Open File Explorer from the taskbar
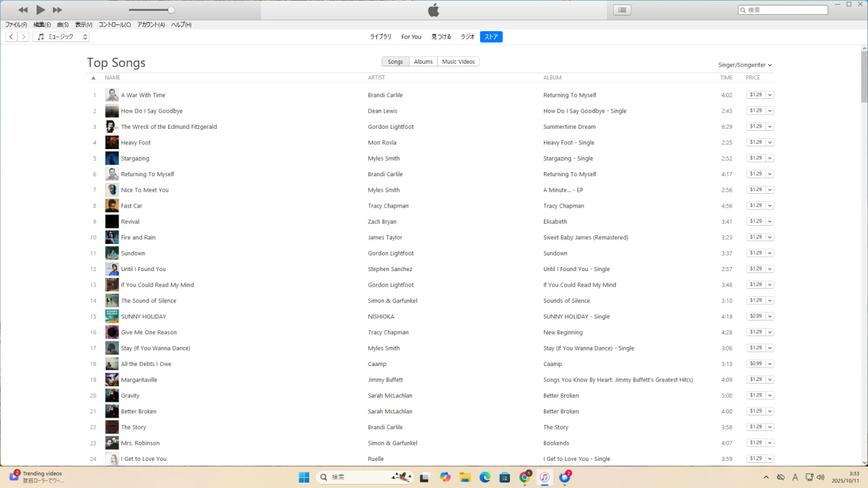Viewport: 868px width, 488px height. click(465, 477)
